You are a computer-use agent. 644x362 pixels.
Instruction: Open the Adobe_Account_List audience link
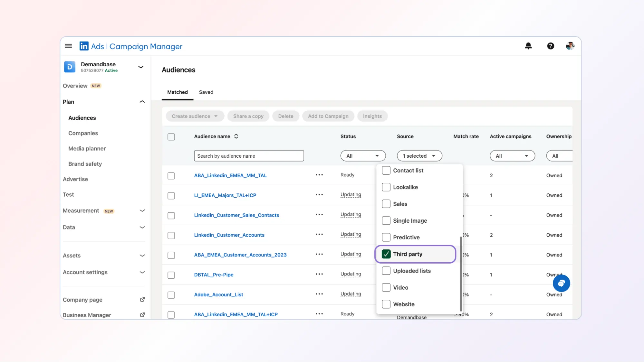(x=218, y=294)
